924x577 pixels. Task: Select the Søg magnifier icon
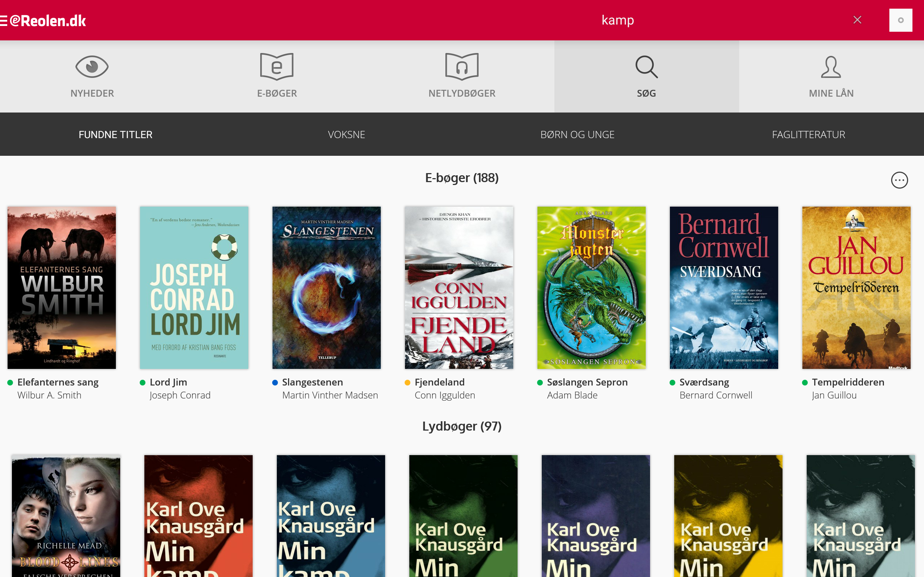coord(646,67)
